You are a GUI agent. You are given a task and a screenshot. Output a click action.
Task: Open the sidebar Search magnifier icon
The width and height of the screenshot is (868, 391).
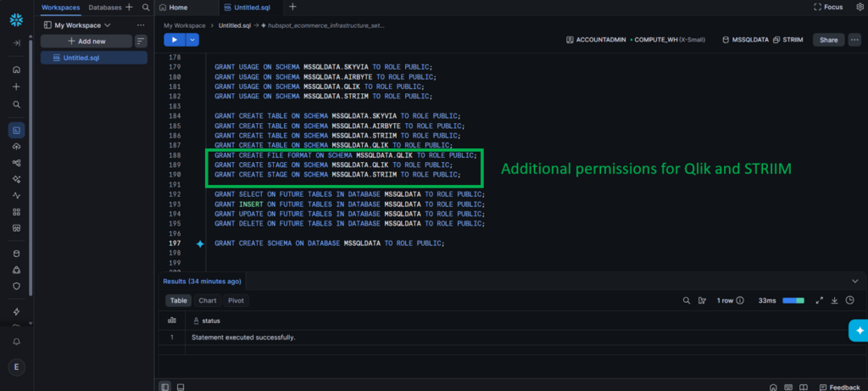click(x=17, y=104)
